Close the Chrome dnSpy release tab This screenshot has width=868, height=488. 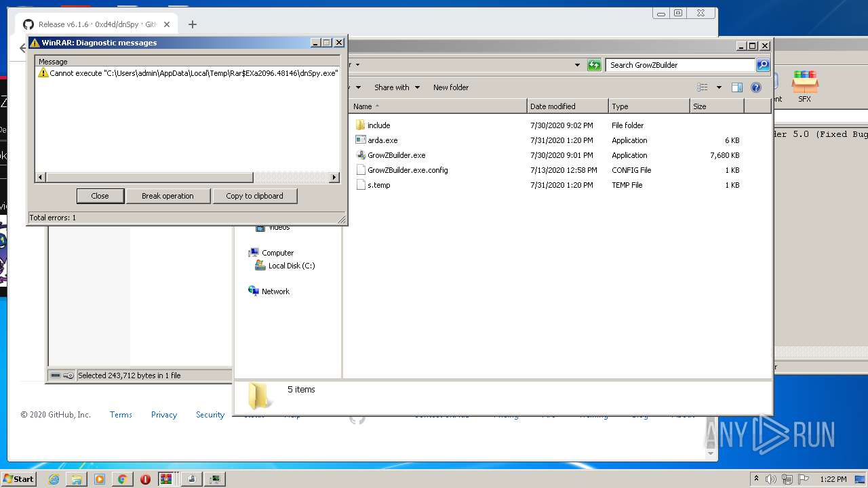(167, 24)
